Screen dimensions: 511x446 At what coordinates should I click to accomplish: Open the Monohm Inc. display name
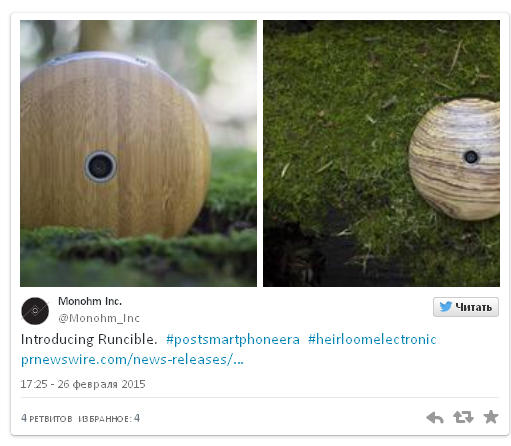point(90,301)
